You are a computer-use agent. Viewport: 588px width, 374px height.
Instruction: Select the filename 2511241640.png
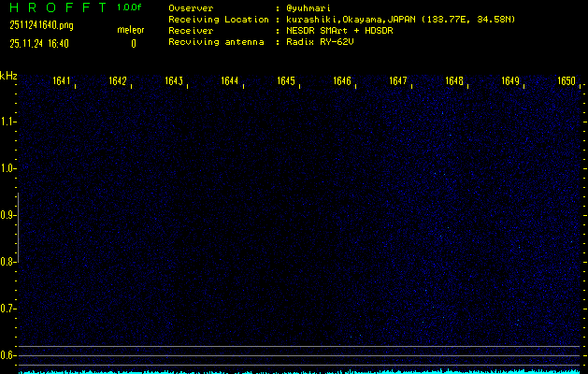pyautogui.click(x=42, y=25)
